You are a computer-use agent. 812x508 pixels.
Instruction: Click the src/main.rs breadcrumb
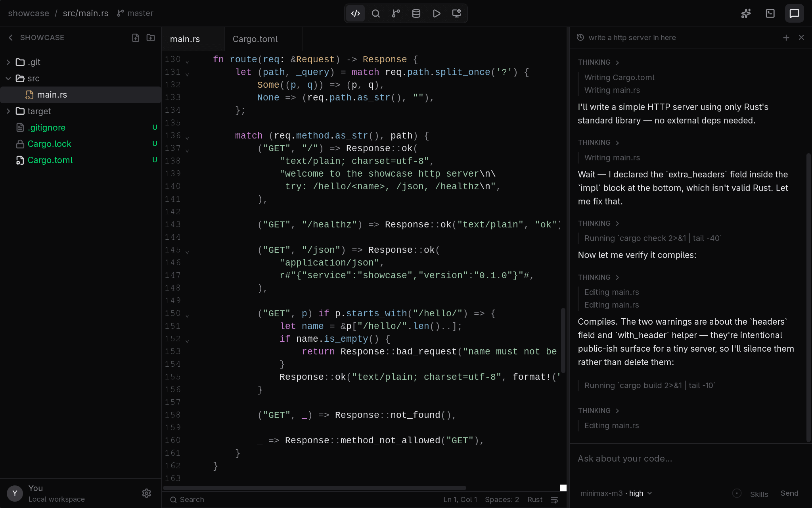click(86, 13)
